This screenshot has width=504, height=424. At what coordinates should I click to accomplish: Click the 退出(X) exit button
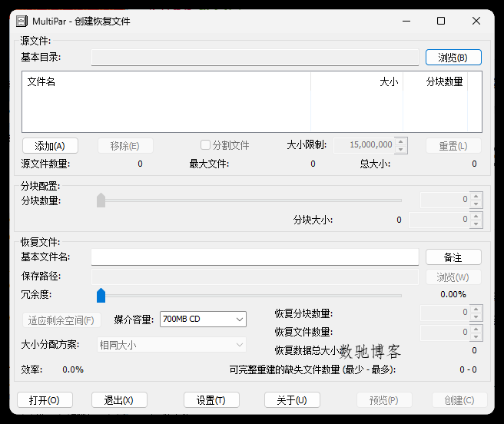point(119,400)
